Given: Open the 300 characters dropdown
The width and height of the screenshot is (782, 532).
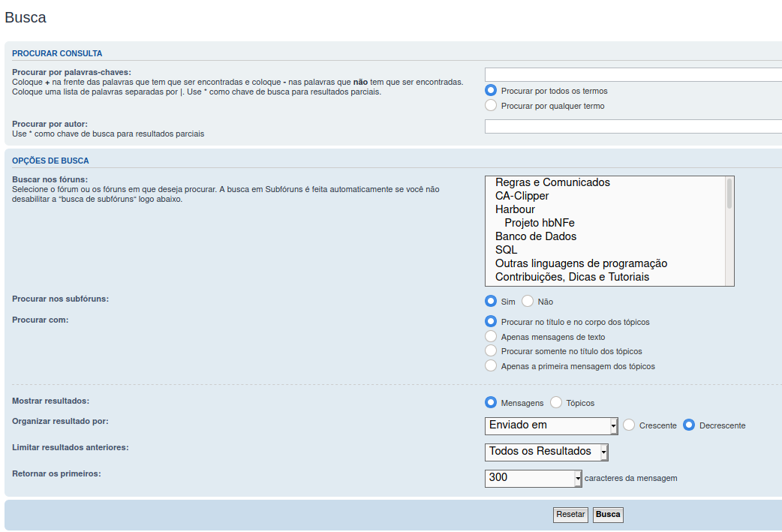Looking at the screenshot, I should pyautogui.click(x=533, y=478).
